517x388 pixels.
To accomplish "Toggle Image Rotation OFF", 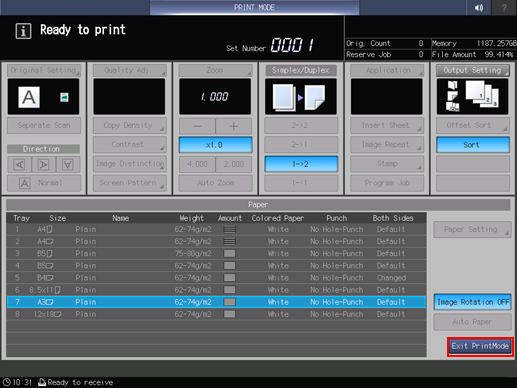I will coord(472,302).
